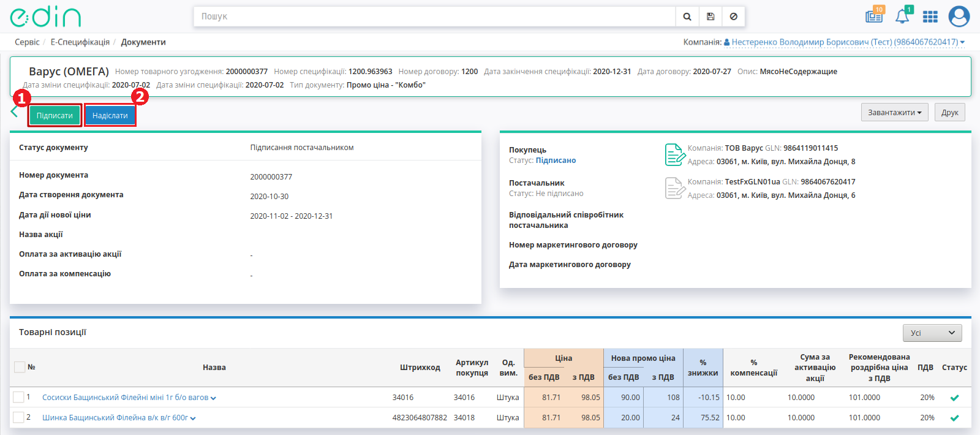
Task: Click document number 2000000377 value
Action: coord(271,177)
